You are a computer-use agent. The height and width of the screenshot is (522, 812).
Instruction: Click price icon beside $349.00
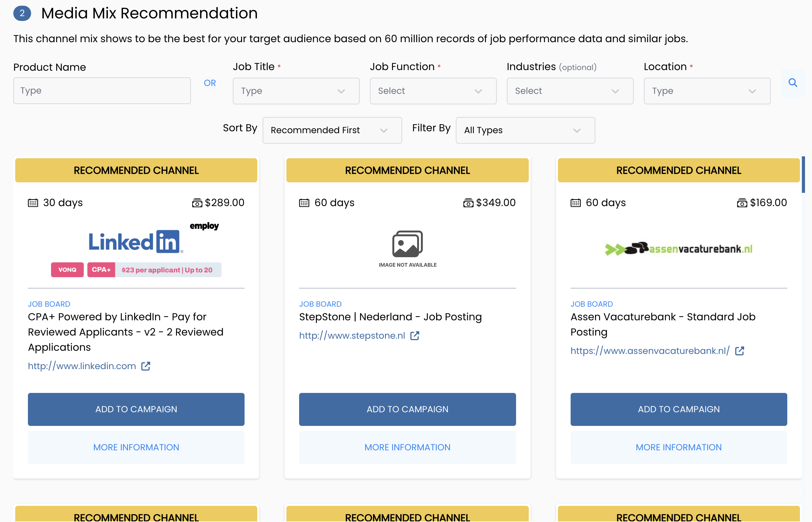(468, 203)
